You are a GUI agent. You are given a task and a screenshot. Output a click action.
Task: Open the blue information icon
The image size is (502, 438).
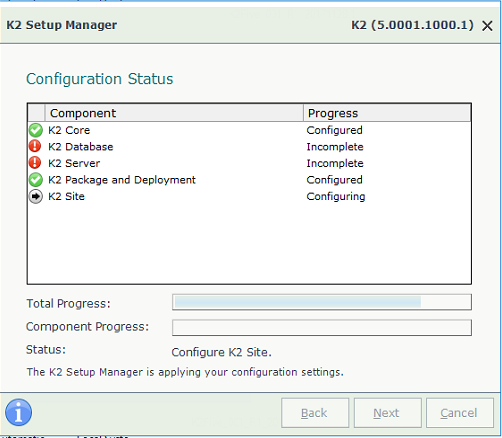pos(19,412)
